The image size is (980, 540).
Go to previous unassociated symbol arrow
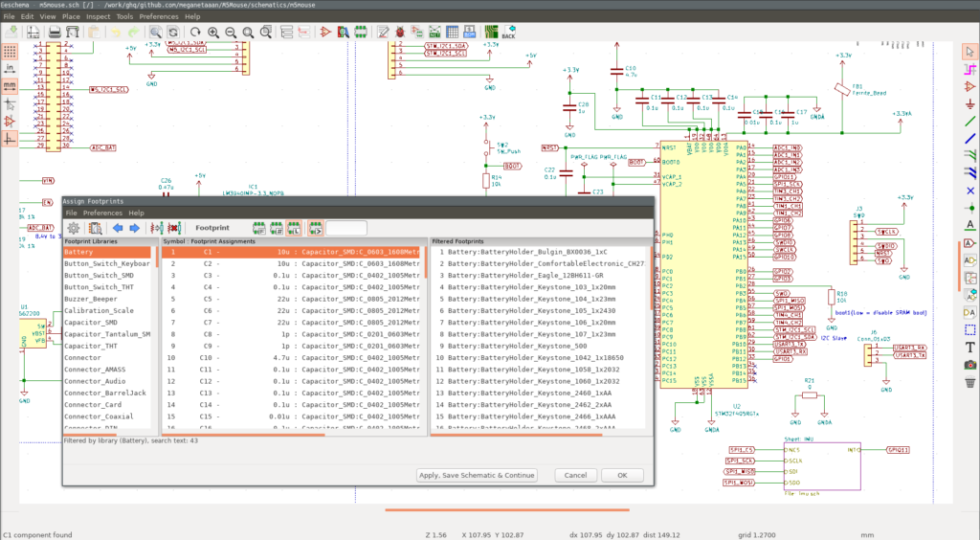pyautogui.click(x=117, y=228)
